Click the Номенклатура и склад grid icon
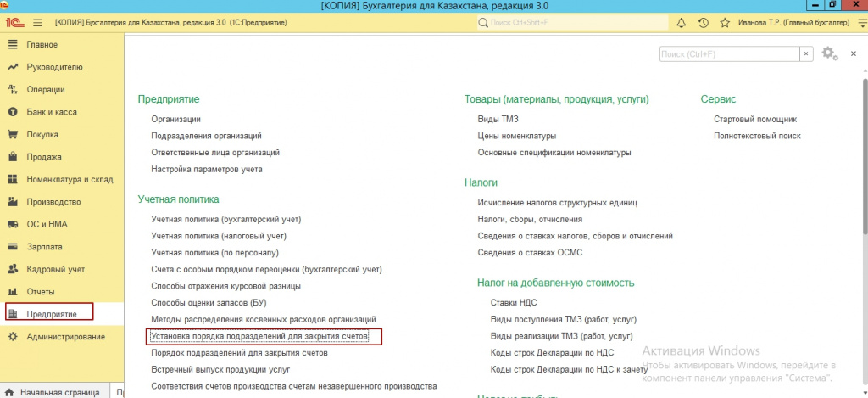 tap(14, 179)
